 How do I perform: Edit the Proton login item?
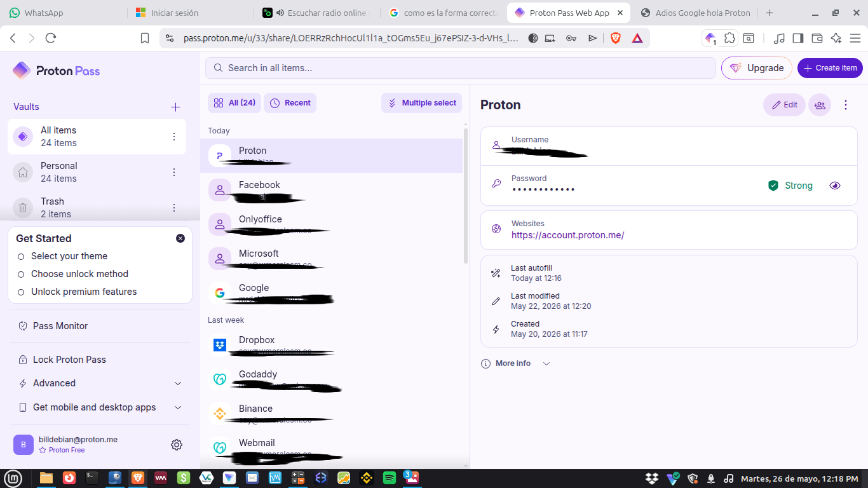(x=784, y=105)
